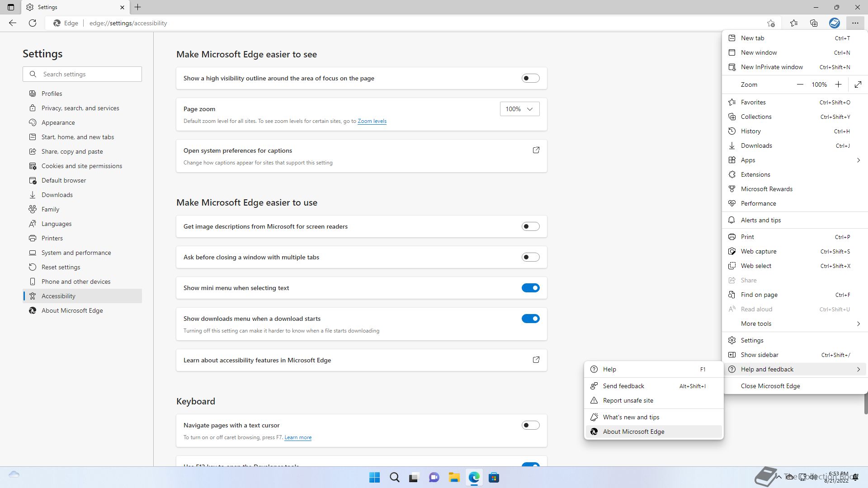
Task: Open Appearance settings
Action: pyautogui.click(x=82, y=122)
